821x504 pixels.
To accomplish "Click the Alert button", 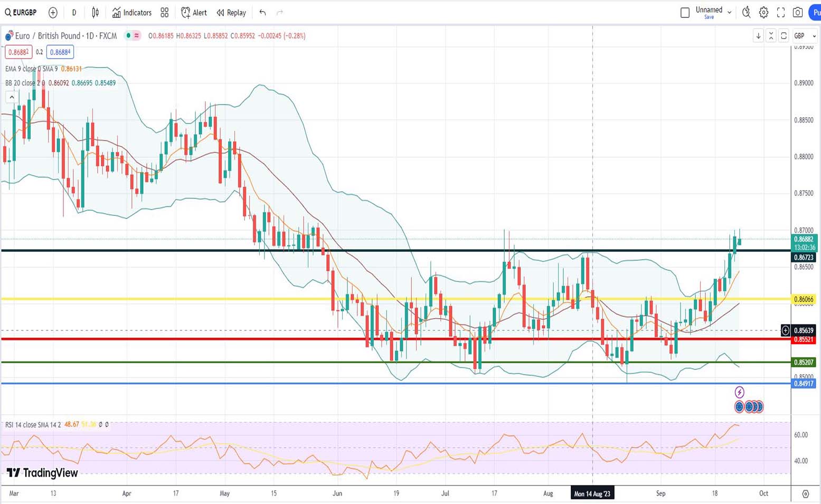I will pyautogui.click(x=194, y=13).
